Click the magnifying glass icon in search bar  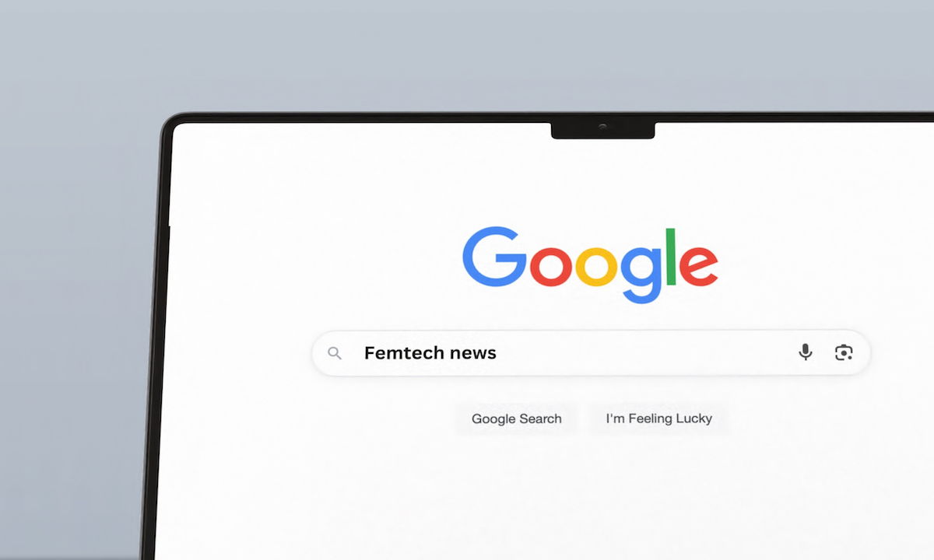coord(335,353)
